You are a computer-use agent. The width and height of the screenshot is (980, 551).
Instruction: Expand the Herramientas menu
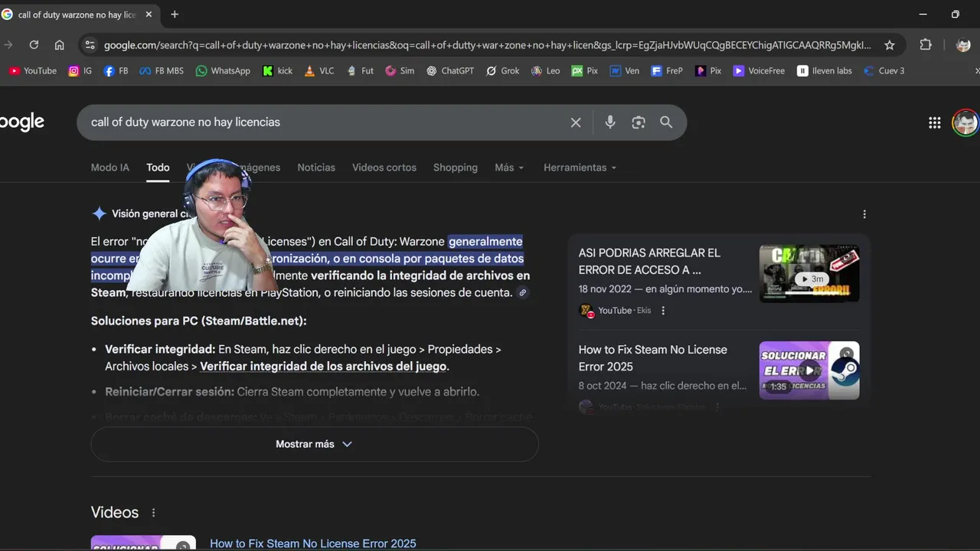[580, 168]
